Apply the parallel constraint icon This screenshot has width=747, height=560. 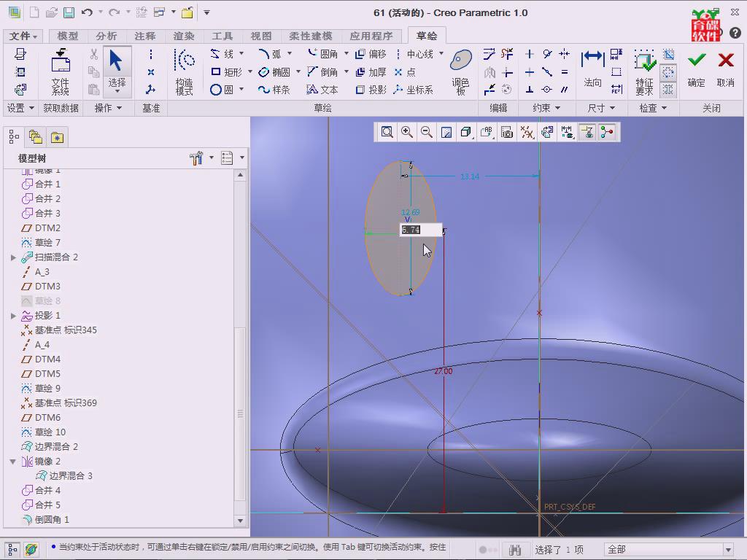(x=565, y=90)
